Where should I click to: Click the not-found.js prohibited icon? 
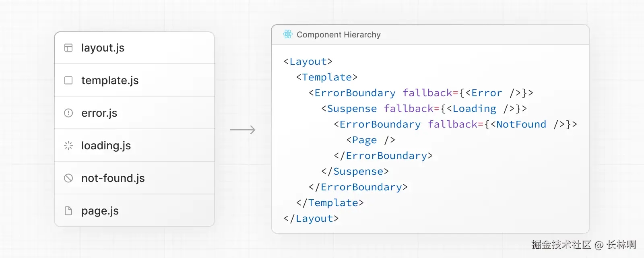[x=68, y=178]
